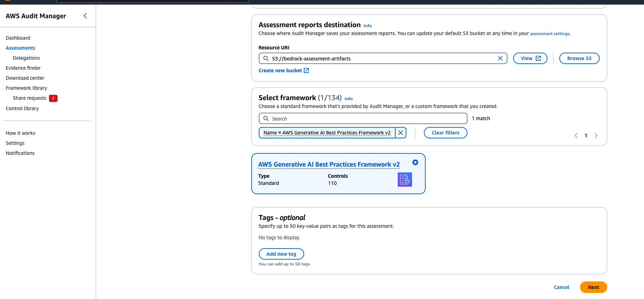Image resolution: width=644 pixels, height=299 pixels.
Task: Open Create new bucket link
Action: [284, 70]
